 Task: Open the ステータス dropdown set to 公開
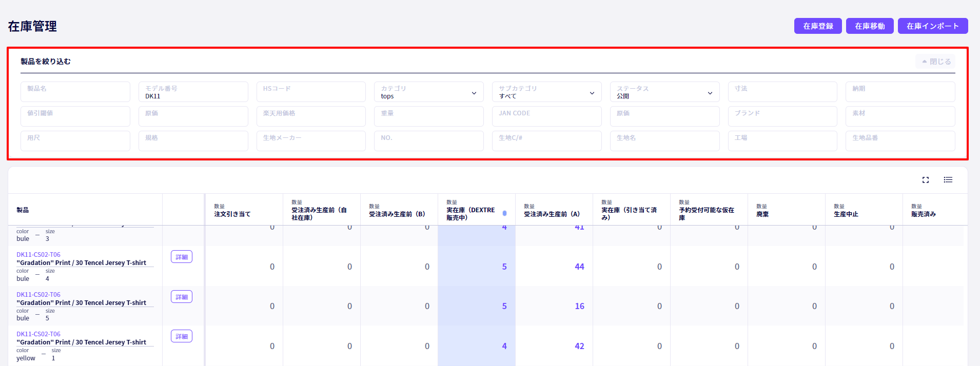(665, 92)
